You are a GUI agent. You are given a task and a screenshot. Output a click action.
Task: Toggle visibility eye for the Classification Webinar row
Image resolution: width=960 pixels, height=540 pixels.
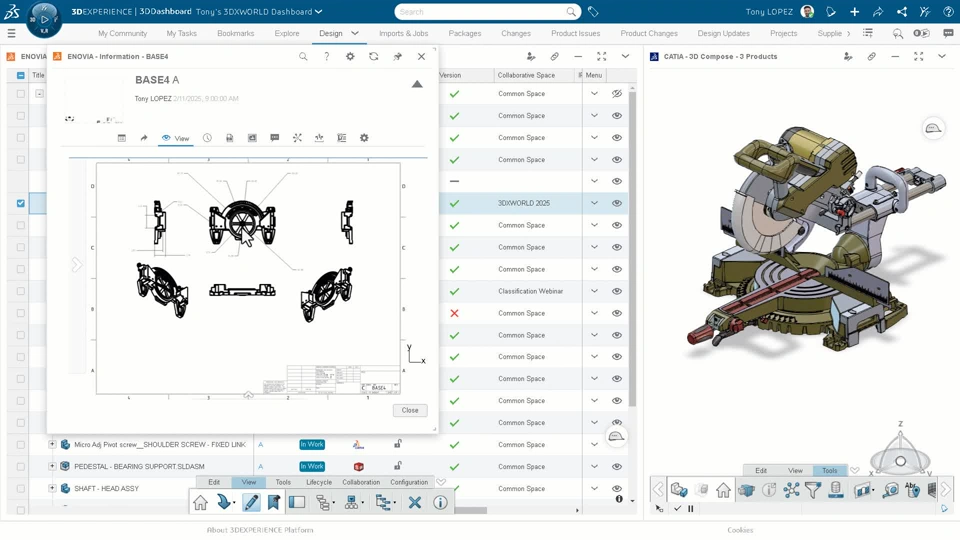pyautogui.click(x=617, y=291)
